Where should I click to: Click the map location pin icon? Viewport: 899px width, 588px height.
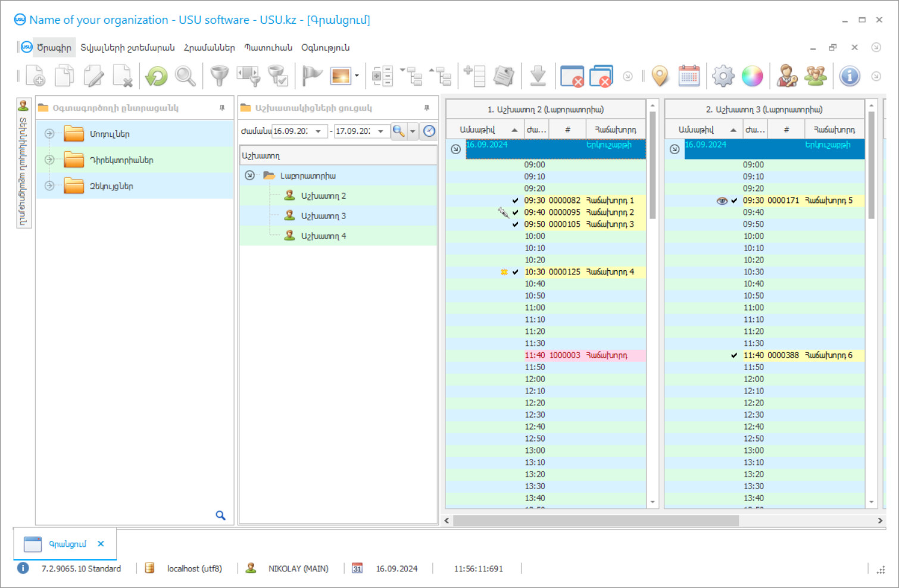pos(660,76)
